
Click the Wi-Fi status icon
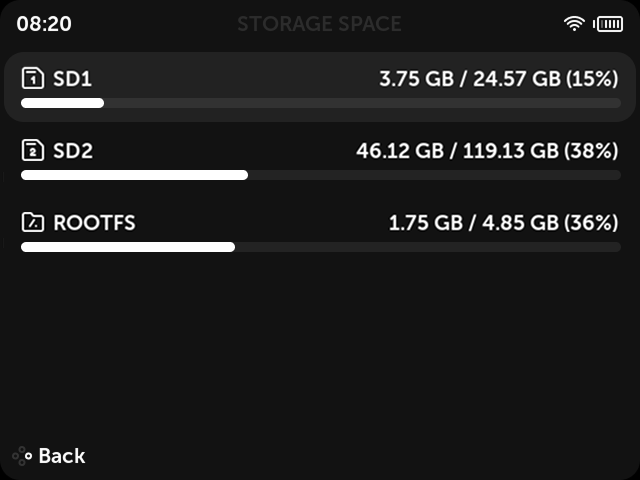pos(574,24)
